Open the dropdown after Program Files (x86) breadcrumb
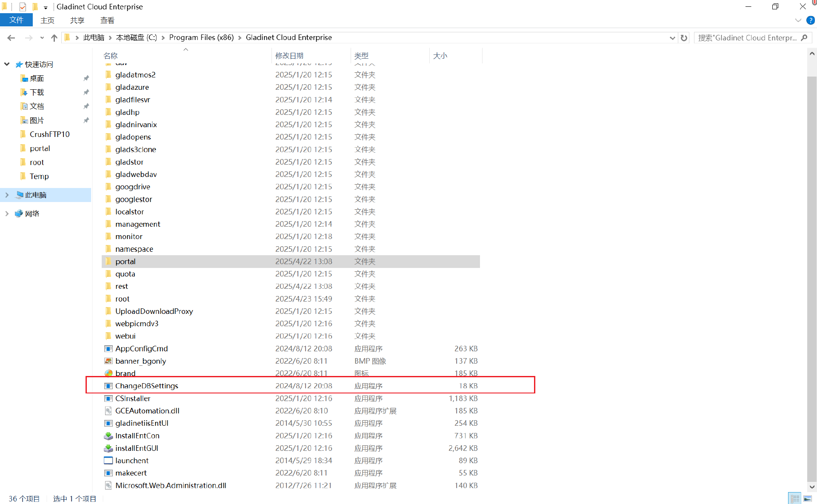 tap(240, 38)
